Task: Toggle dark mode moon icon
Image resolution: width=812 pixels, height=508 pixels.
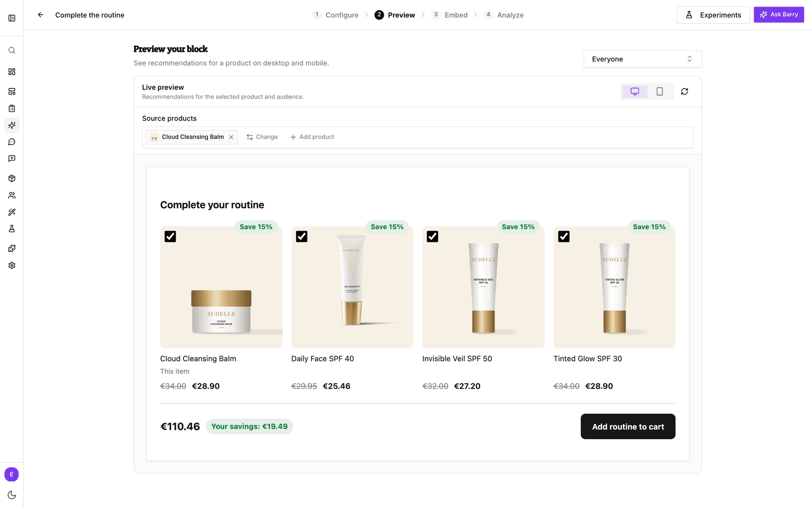Action: [x=12, y=495]
